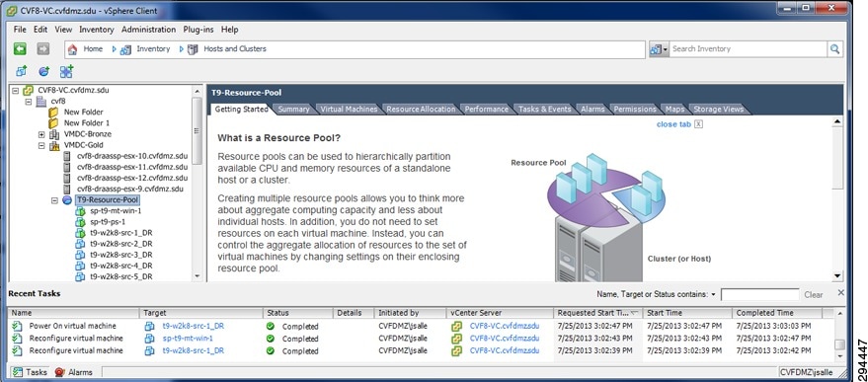Click the VM icon for sp-t9-mt-win-1
The height and width of the screenshot is (382, 868).
pos(80,211)
